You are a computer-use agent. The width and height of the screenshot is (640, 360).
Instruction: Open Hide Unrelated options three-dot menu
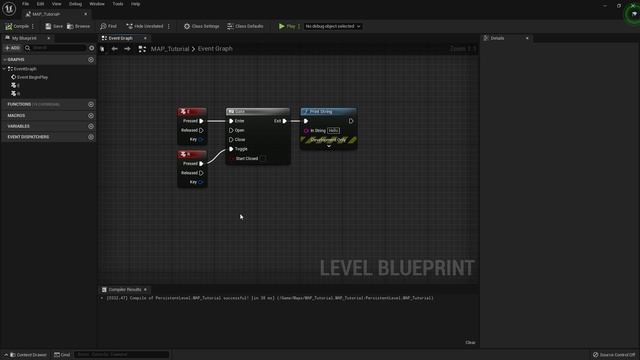coord(169,26)
